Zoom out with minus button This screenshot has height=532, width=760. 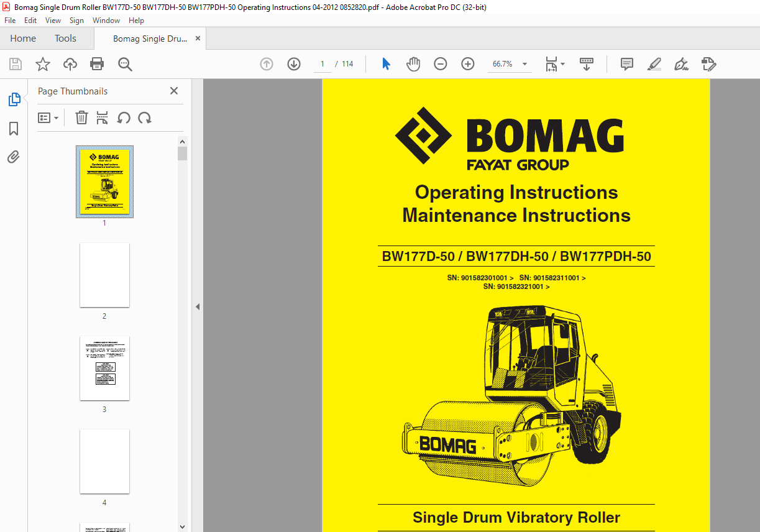coord(441,64)
